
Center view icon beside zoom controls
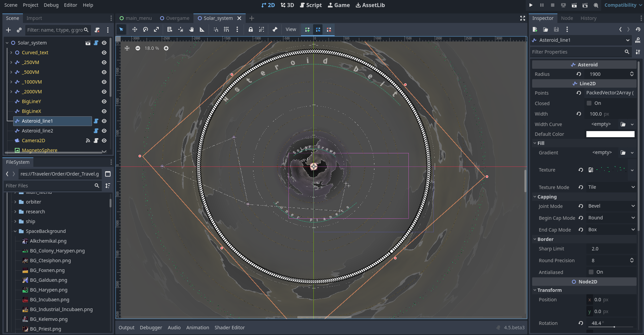(x=127, y=48)
